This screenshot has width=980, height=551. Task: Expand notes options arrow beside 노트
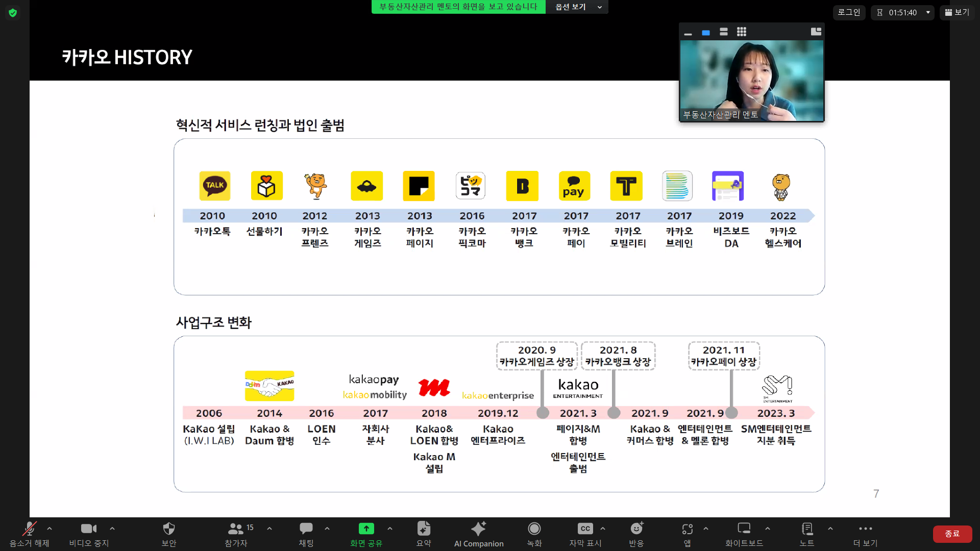coord(830,529)
